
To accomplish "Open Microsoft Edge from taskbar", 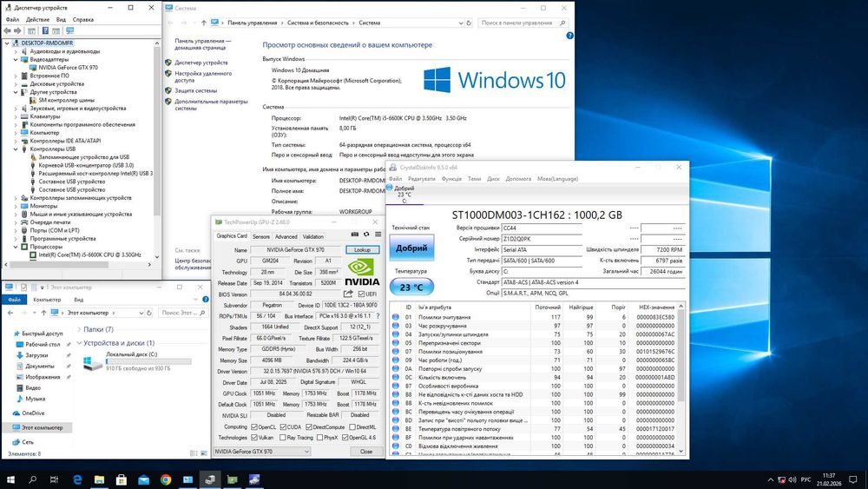I will [77, 479].
